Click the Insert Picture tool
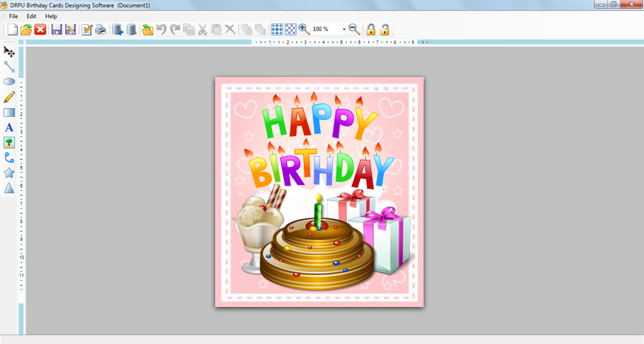644x344 pixels. click(x=9, y=143)
